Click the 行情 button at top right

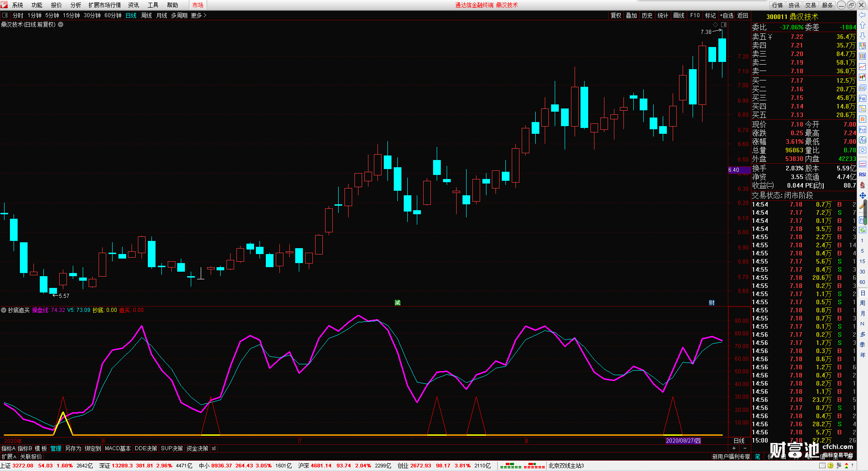(778, 5)
